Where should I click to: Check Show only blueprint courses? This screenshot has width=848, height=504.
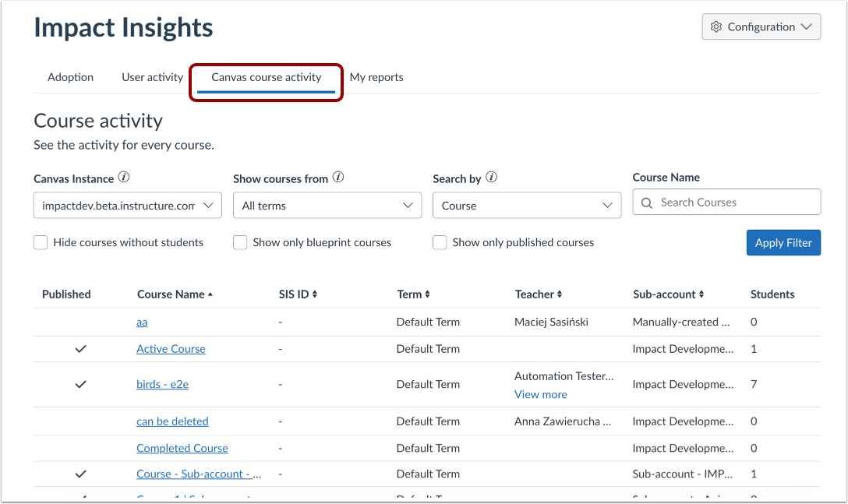[240, 243]
